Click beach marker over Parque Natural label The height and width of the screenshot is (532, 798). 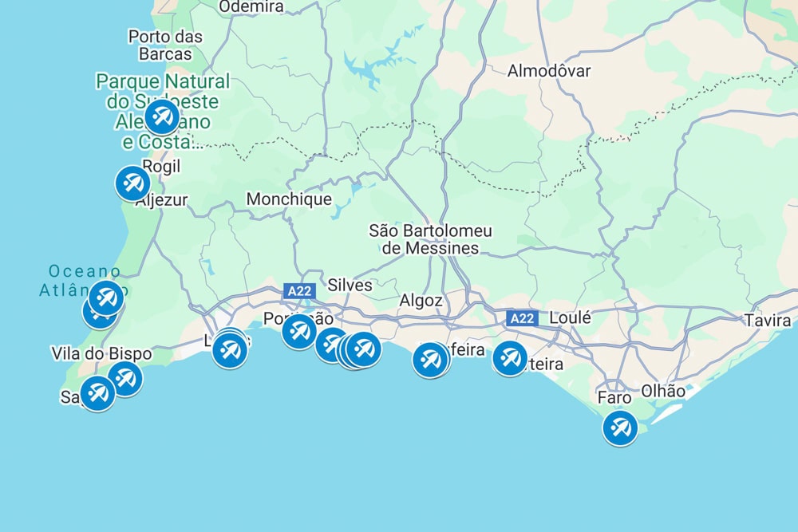point(162,117)
